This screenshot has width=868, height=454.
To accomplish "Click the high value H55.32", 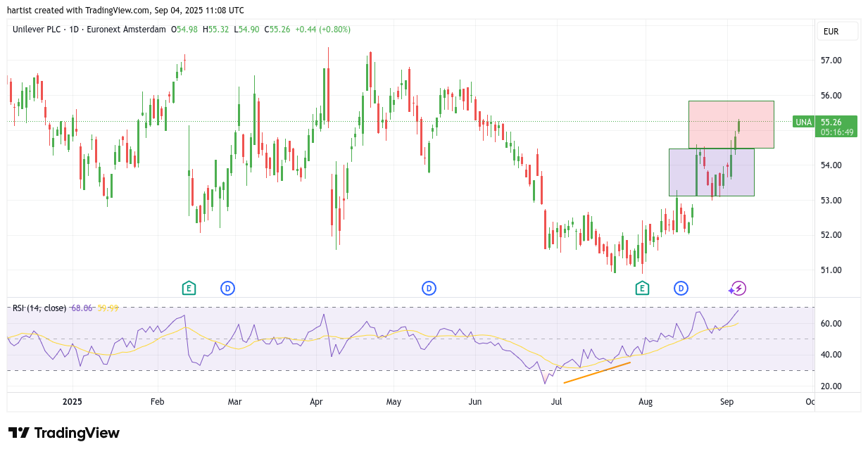I will click(216, 30).
